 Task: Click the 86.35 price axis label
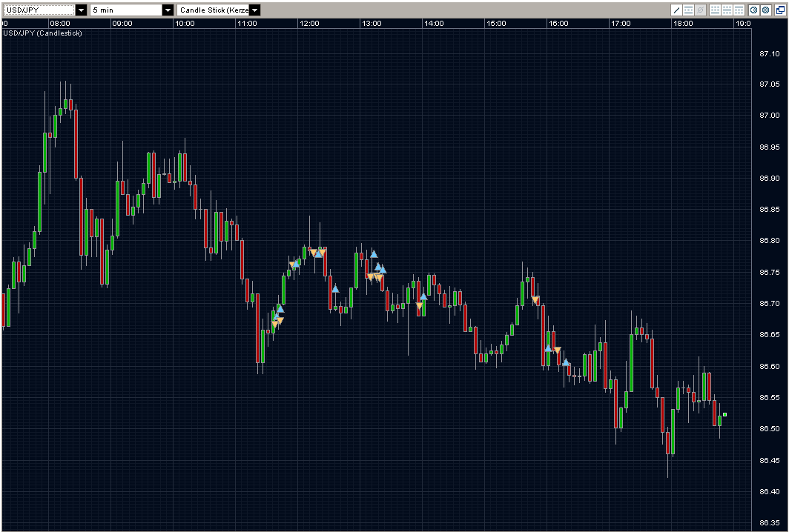tap(770, 522)
